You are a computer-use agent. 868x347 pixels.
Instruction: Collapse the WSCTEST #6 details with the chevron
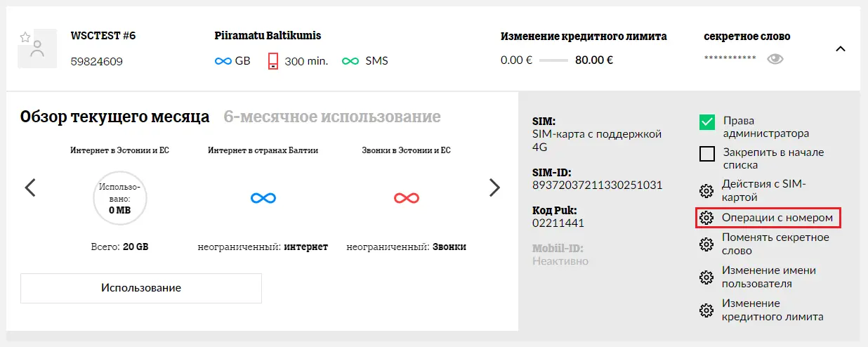pyautogui.click(x=841, y=48)
